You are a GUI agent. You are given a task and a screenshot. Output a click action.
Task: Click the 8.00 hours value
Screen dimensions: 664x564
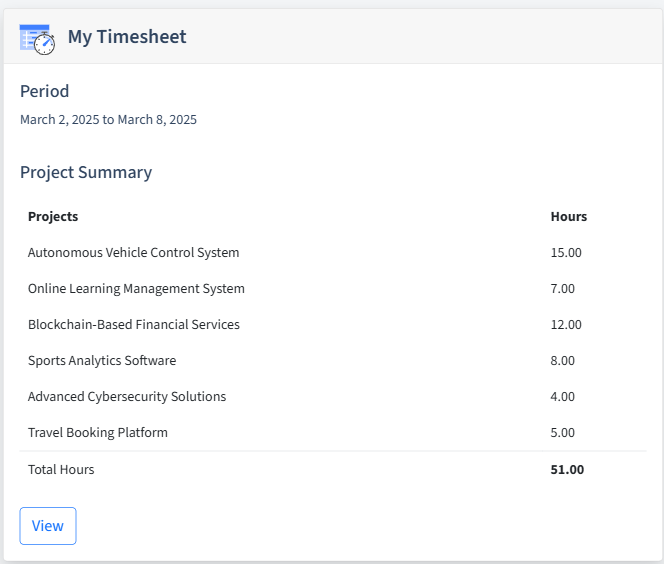tap(562, 360)
